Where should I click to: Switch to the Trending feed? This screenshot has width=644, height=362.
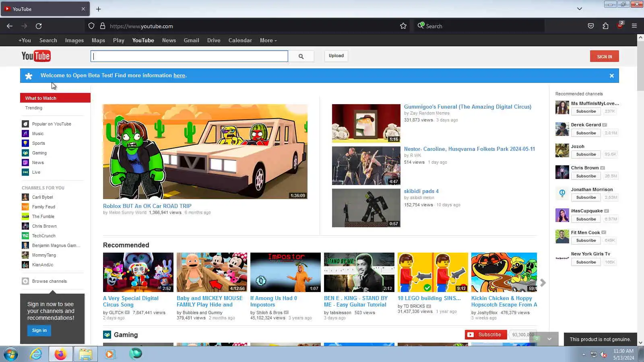click(x=34, y=108)
